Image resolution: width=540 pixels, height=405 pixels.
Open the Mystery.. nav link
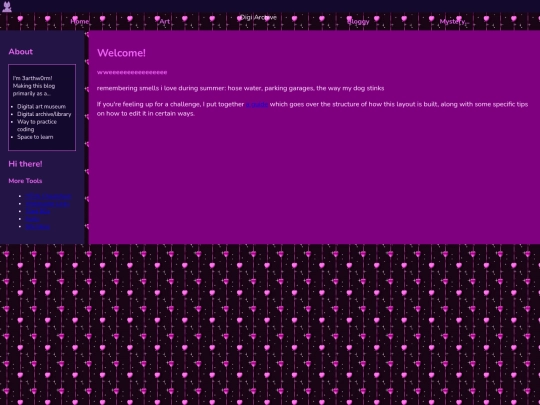[x=454, y=21]
